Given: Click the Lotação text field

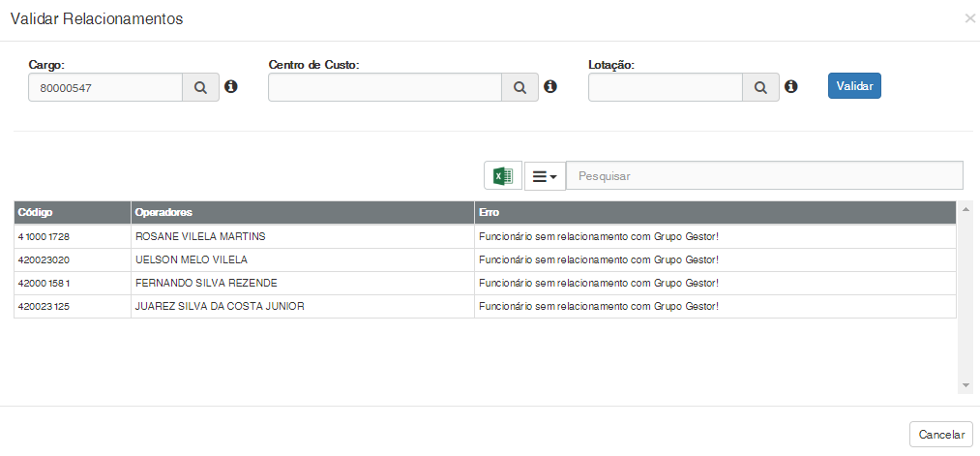Looking at the screenshot, I should click(665, 87).
